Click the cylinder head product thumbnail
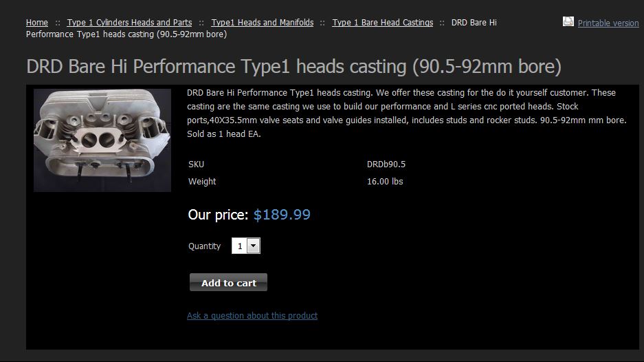This screenshot has height=362, width=644. pos(102,140)
